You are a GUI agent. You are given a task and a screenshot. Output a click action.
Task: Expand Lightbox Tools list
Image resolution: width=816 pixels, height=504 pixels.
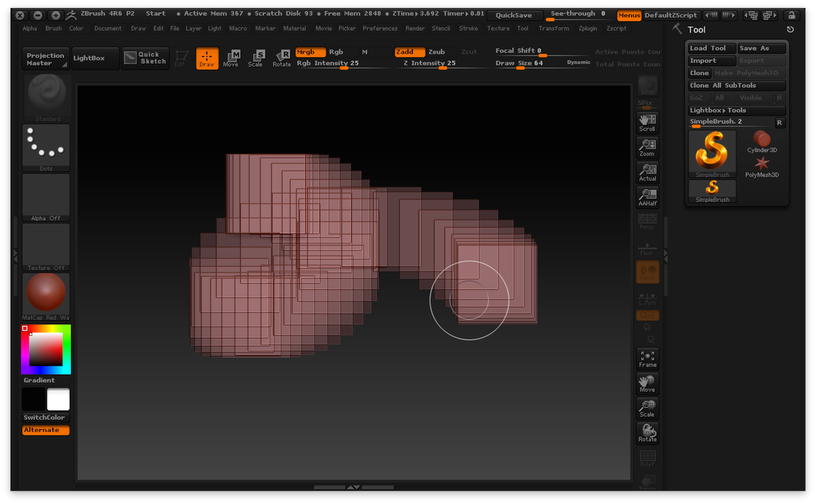[x=737, y=110]
